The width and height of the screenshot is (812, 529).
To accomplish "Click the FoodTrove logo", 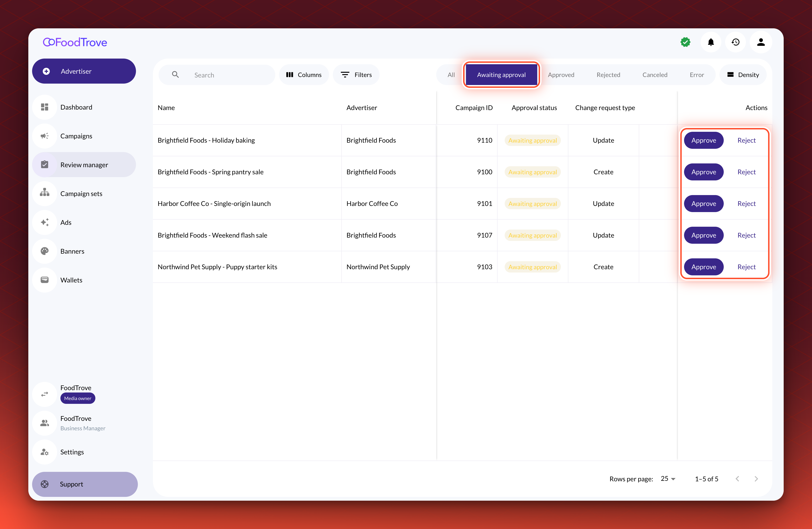I will pos(75,42).
